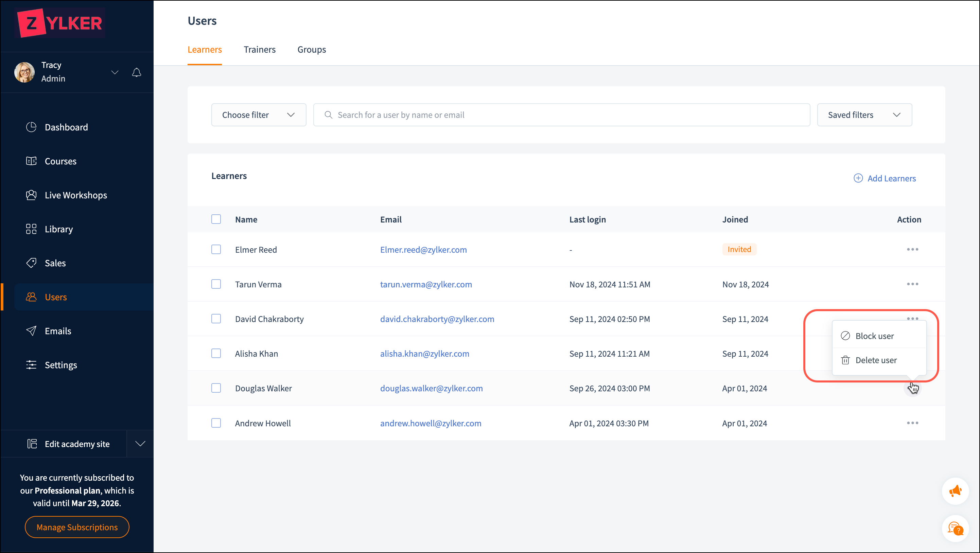Open the Choose filter dropdown

point(259,115)
